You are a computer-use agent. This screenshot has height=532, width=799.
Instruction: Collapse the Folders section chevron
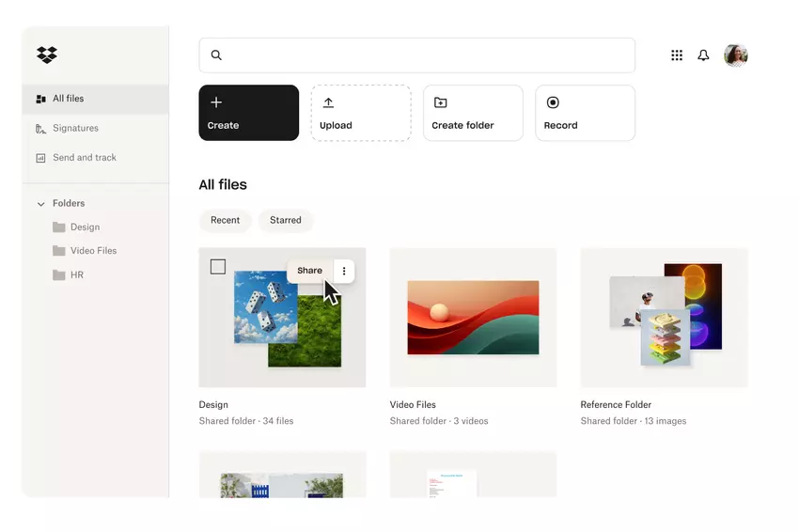[40, 204]
